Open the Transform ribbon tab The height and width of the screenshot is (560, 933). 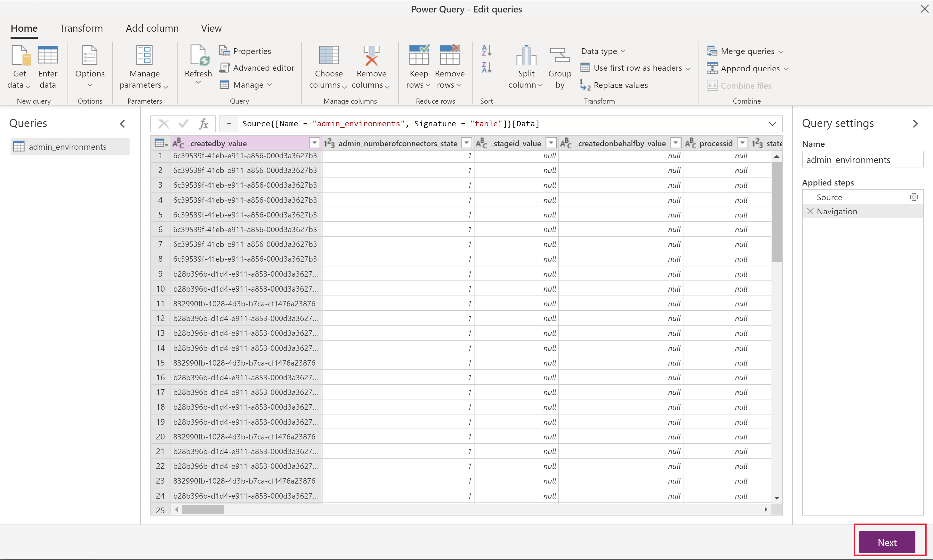pos(81,28)
